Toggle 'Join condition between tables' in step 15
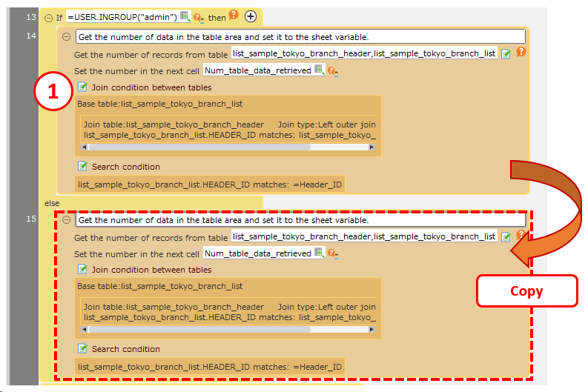The width and height of the screenshot is (588, 392). click(83, 270)
